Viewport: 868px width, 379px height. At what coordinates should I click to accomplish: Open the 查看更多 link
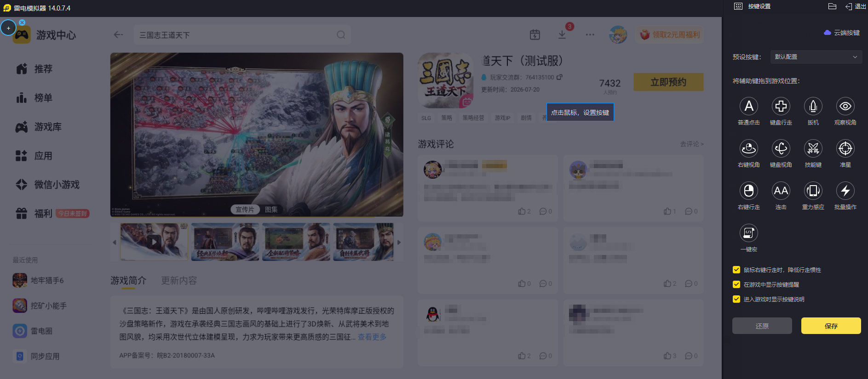pos(372,337)
